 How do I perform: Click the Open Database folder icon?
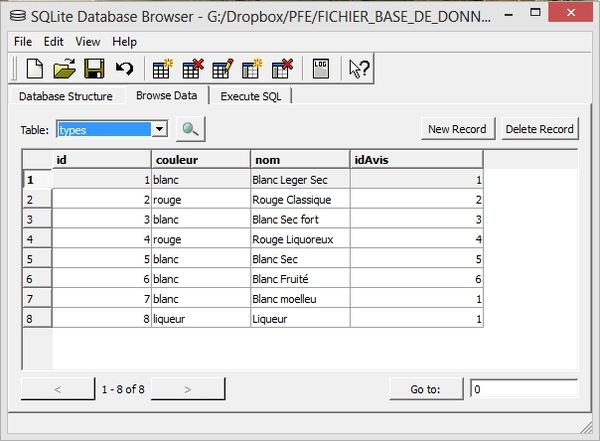[64, 68]
